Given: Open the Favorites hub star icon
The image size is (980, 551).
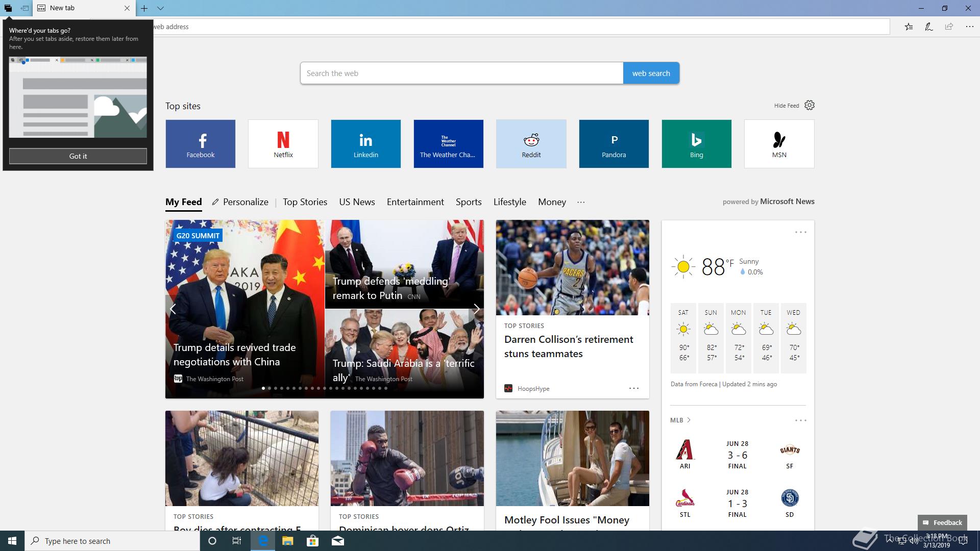Looking at the screenshot, I should tap(909, 27).
